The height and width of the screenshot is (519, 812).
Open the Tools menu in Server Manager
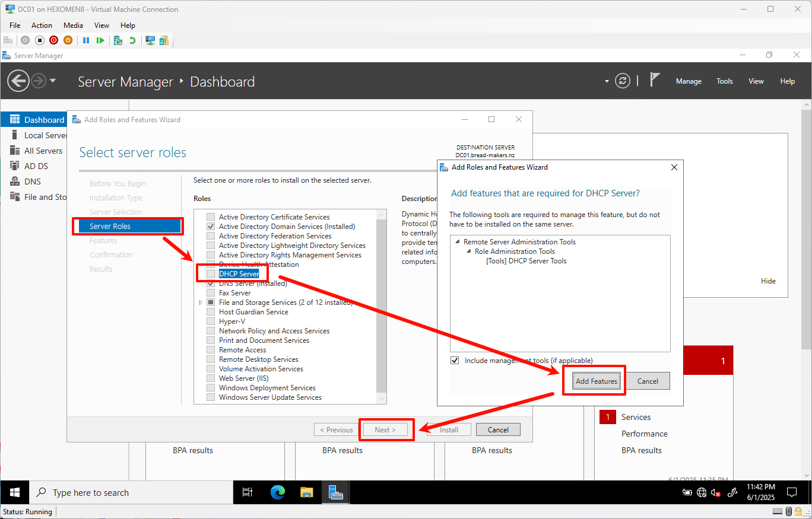click(x=724, y=81)
